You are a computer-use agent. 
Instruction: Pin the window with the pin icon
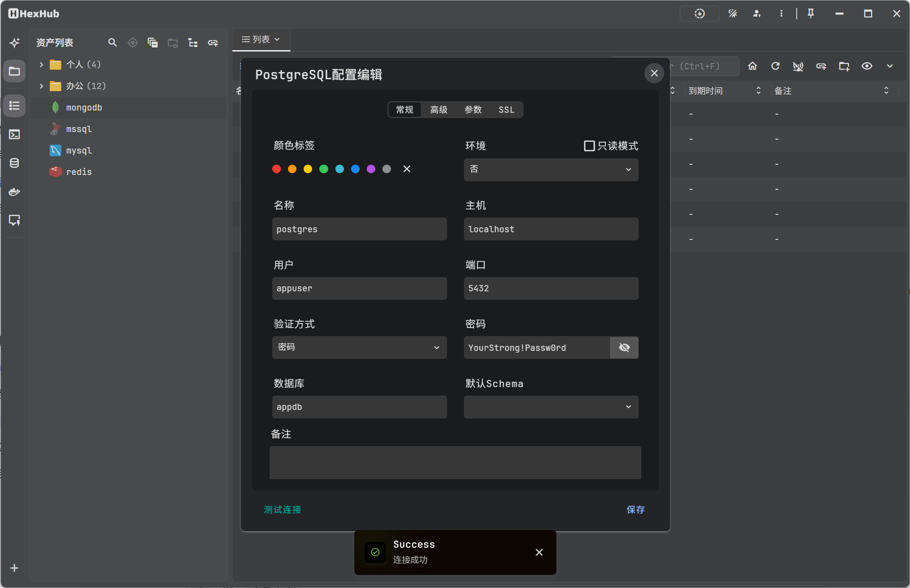point(811,13)
